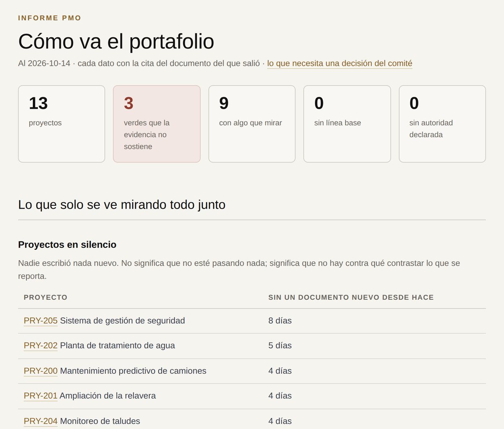Click the "Proyectos en silencio" subheading
Image resolution: width=504 pixels, height=429 pixels.
[67, 245]
